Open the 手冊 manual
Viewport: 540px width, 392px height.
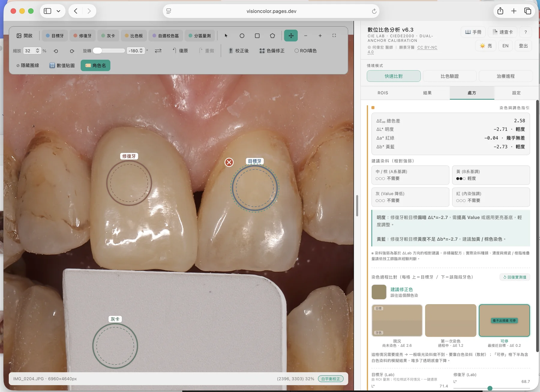coord(473,32)
